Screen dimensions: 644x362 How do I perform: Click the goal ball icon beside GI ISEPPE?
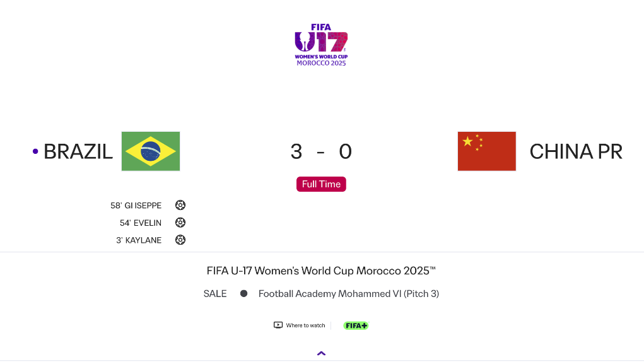(x=180, y=205)
